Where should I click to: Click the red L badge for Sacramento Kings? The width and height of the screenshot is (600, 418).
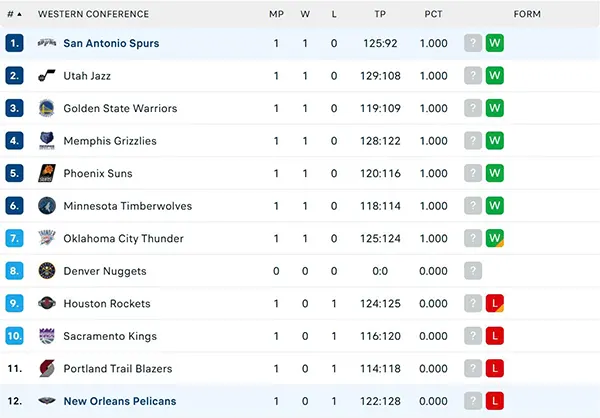tap(495, 336)
